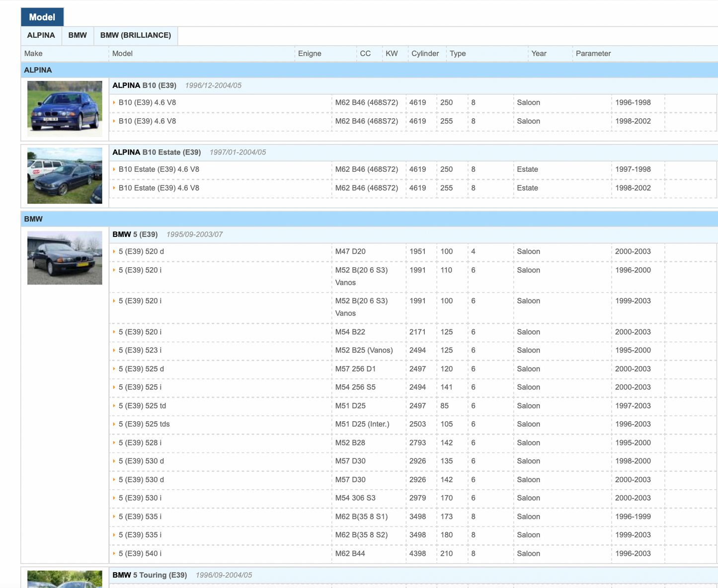Open the ALPINA B10 Estate thumbnail
This screenshot has height=588, width=718.
(65, 176)
